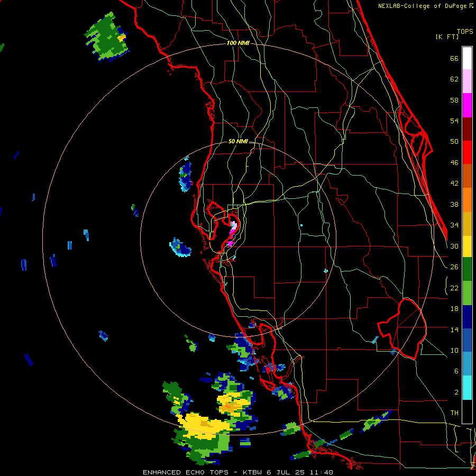
Task: Click the TH legend label
Action: click(454, 413)
